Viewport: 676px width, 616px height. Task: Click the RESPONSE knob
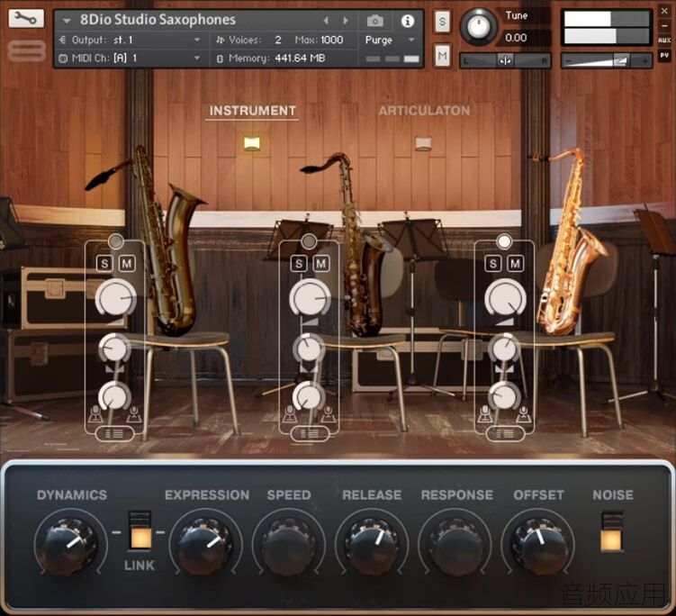[455, 546]
